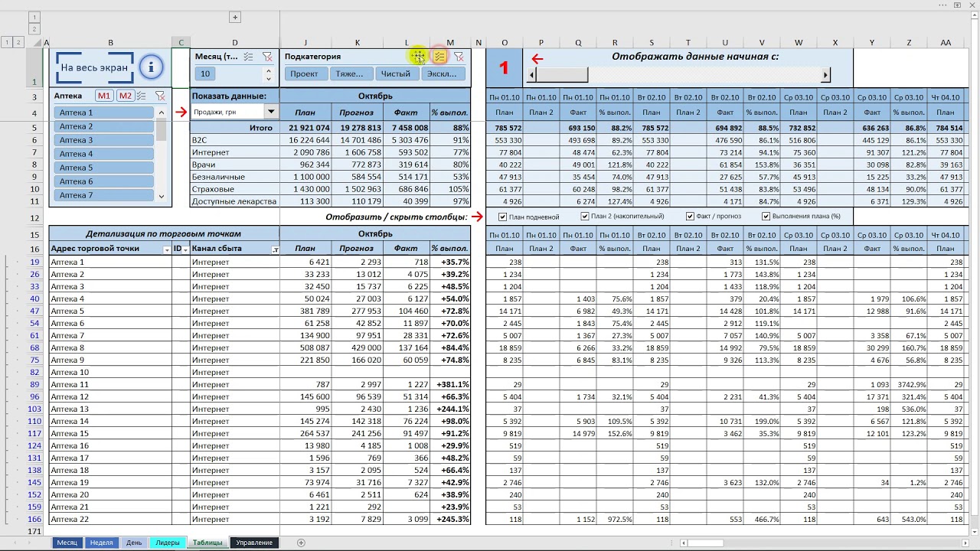The image size is (980, 551).
Task: Add a new sheet with the plus icon
Action: coord(301,543)
